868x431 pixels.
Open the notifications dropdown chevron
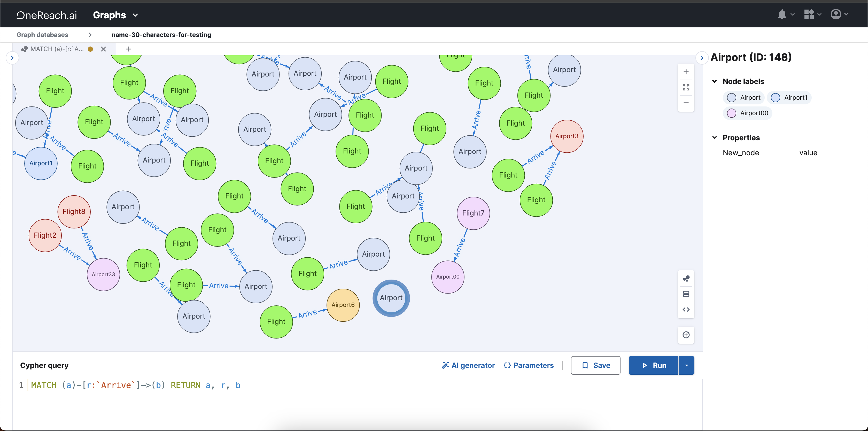[792, 14]
